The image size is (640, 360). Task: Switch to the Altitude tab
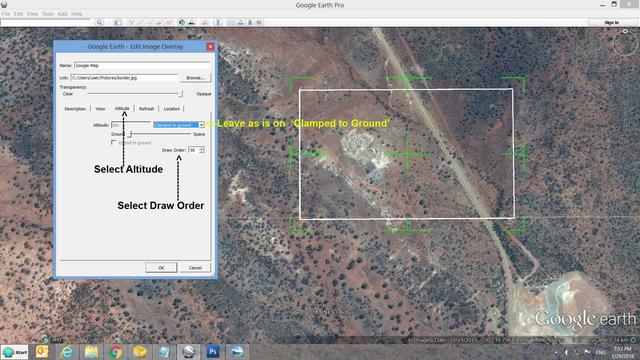coord(122,109)
